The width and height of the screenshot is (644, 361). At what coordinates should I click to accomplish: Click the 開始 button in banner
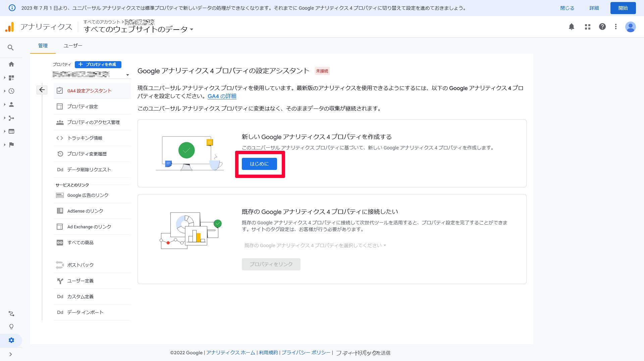[623, 8]
